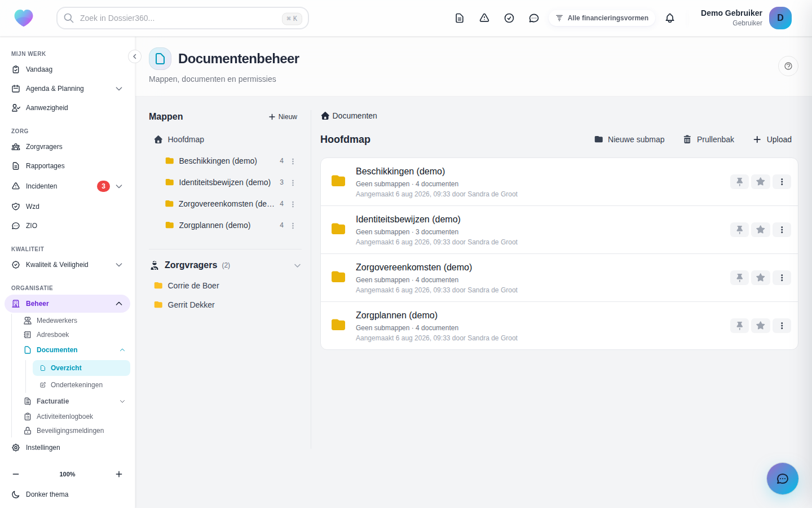Open Ondertekeningen

(x=81, y=385)
